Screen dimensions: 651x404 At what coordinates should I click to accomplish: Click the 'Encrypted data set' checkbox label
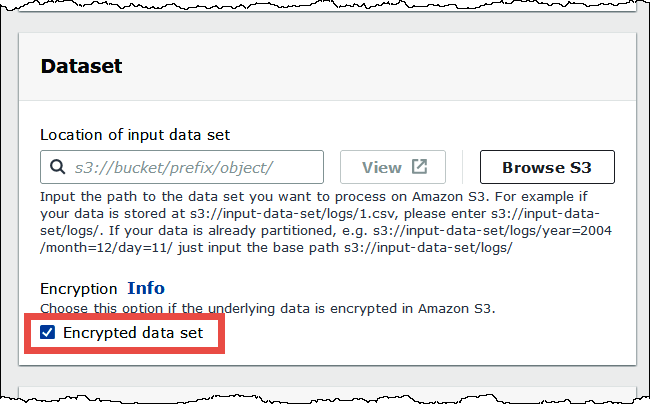(134, 332)
